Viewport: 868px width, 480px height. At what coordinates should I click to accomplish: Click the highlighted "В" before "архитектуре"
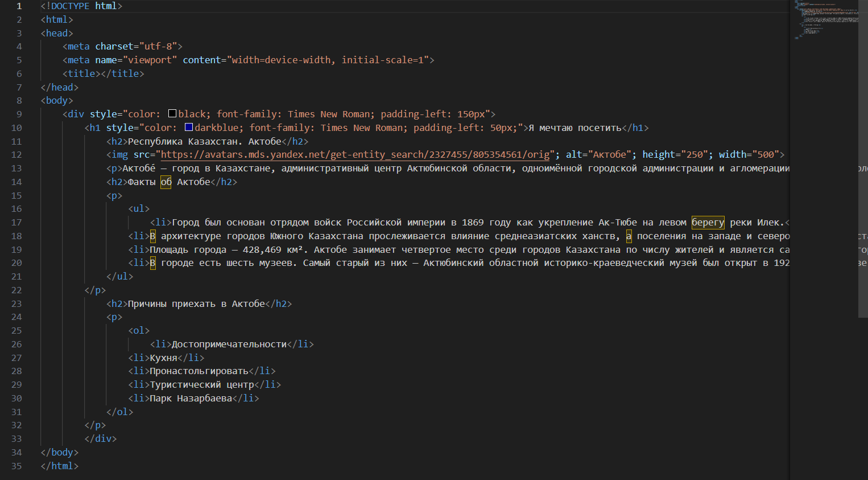152,236
